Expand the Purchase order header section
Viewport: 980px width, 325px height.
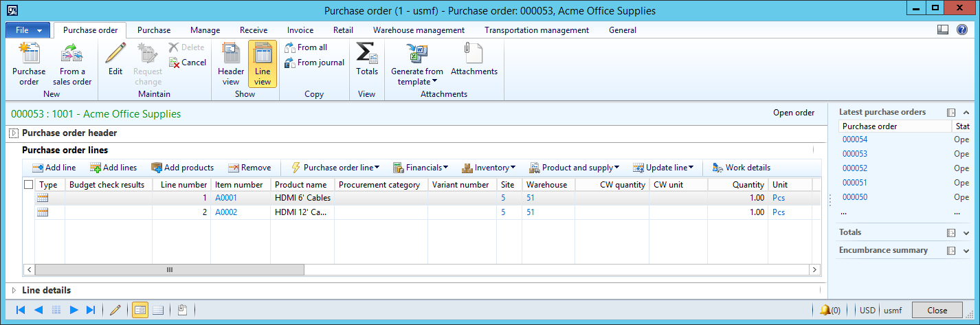[x=14, y=133]
